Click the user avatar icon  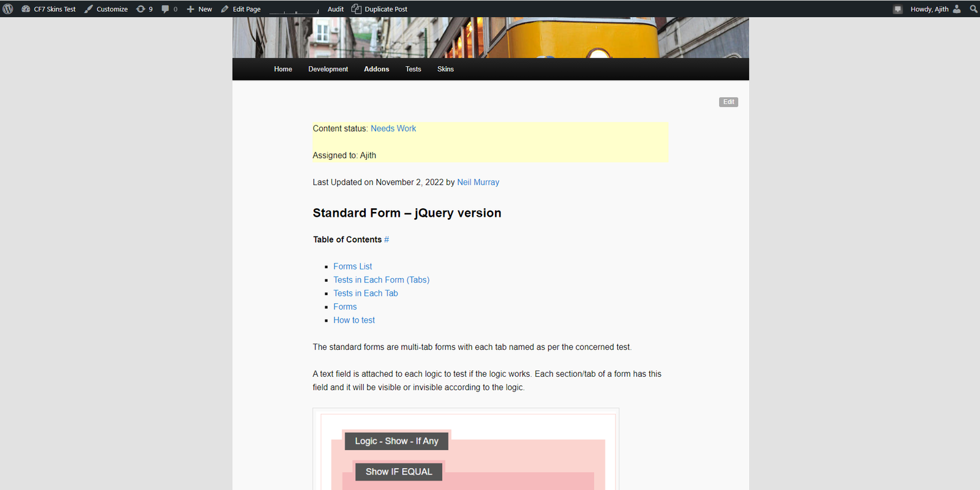(957, 9)
